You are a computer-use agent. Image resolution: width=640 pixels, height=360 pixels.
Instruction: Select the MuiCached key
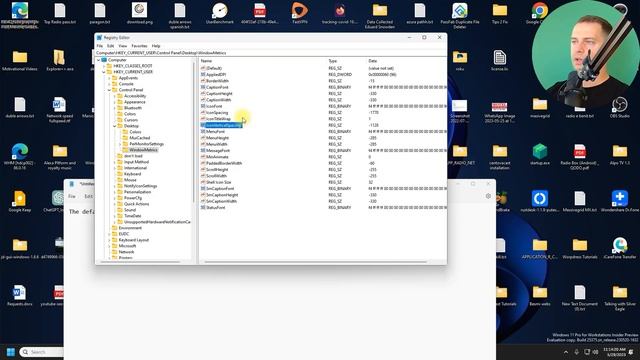[x=139, y=138]
